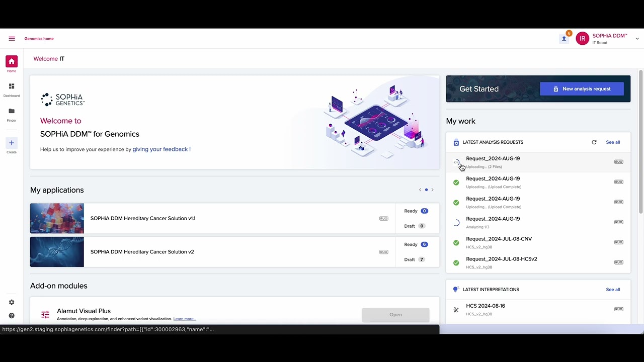Click the Latest Interpretations lightbulb icon
The width and height of the screenshot is (644, 362).
[456, 290]
